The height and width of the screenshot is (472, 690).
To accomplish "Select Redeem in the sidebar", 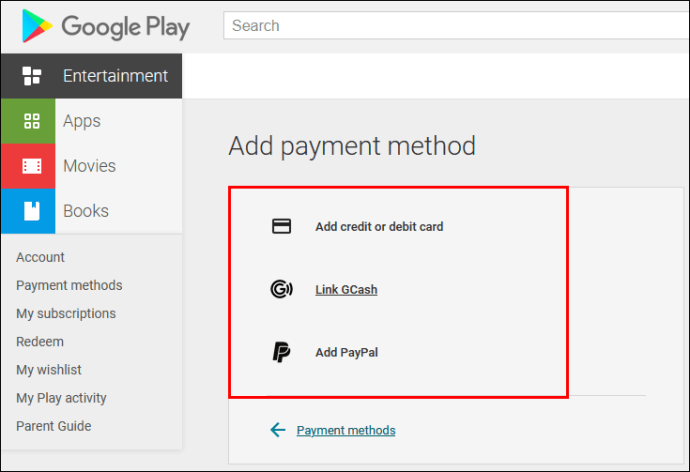I will pyautogui.click(x=40, y=341).
